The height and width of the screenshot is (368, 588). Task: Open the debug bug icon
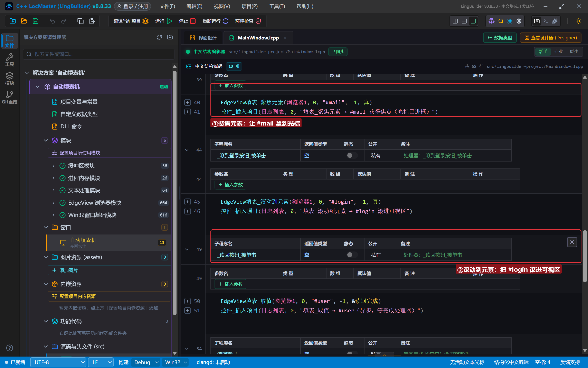point(491,21)
